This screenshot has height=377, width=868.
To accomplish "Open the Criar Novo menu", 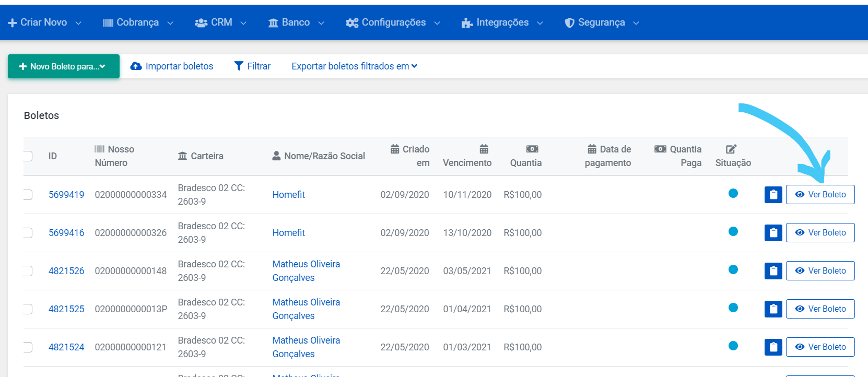I will click(x=45, y=22).
